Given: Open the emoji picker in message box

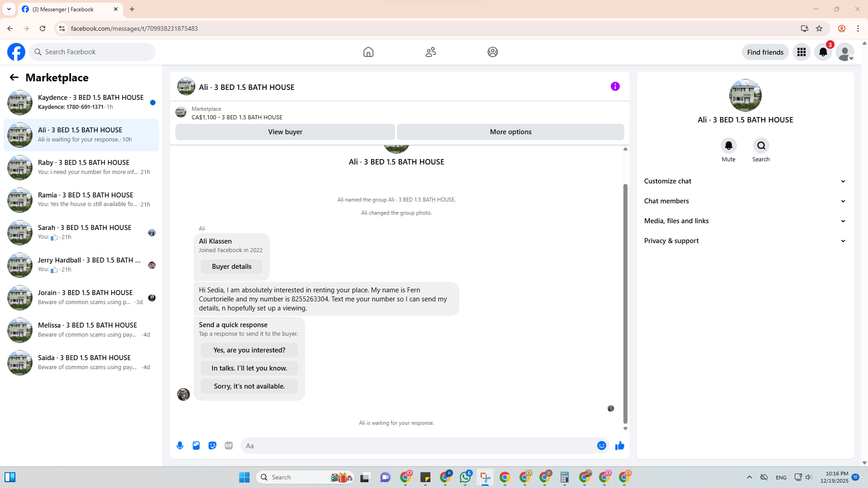Looking at the screenshot, I should pyautogui.click(x=601, y=446).
